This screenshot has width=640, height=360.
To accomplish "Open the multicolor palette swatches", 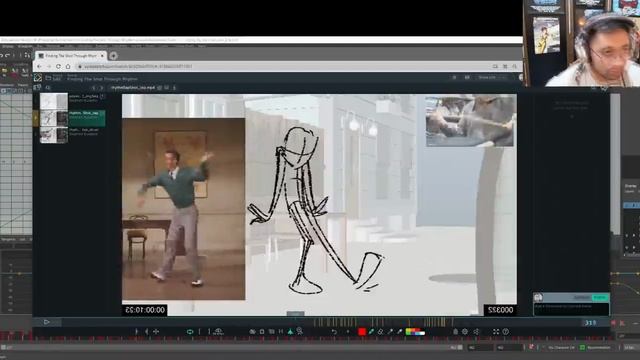I will click(x=416, y=332).
